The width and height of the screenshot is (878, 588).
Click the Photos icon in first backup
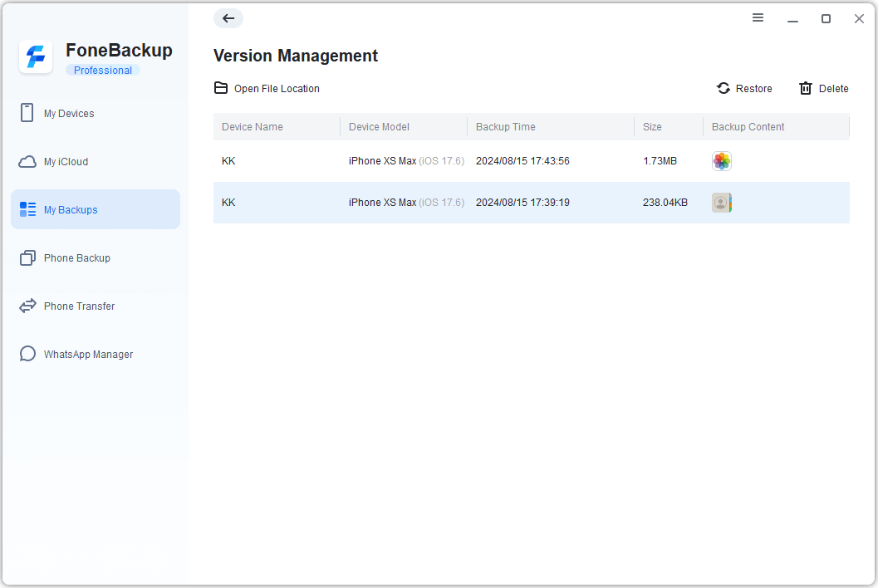coord(722,161)
